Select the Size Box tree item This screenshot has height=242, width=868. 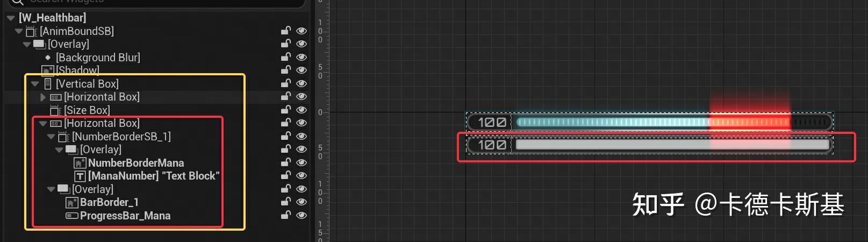(x=87, y=110)
